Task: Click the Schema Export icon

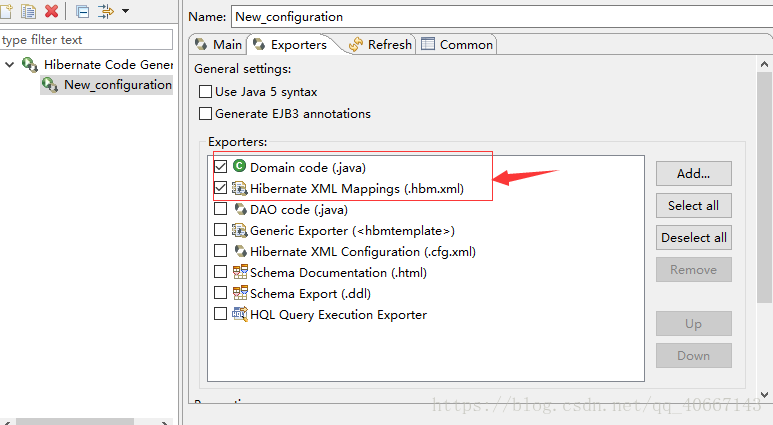Action: coord(240,292)
